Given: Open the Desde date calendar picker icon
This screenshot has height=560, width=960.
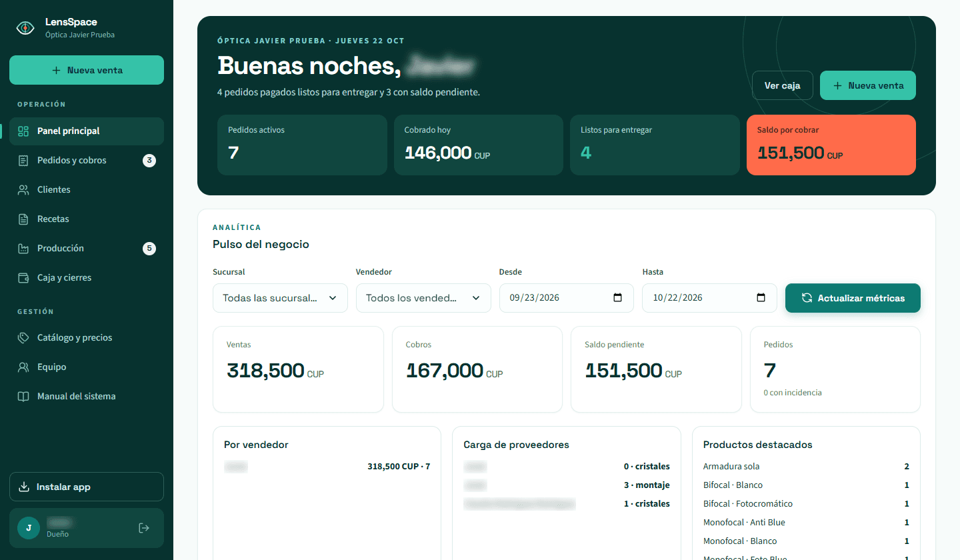Looking at the screenshot, I should [x=617, y=298].
